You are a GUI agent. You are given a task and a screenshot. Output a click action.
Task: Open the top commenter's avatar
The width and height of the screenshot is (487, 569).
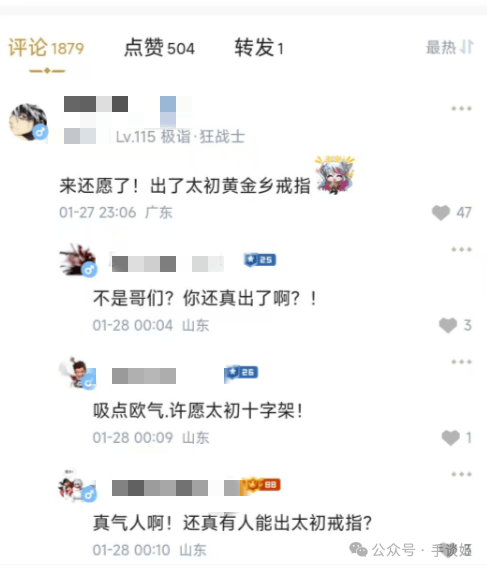(x=28, y=122)
